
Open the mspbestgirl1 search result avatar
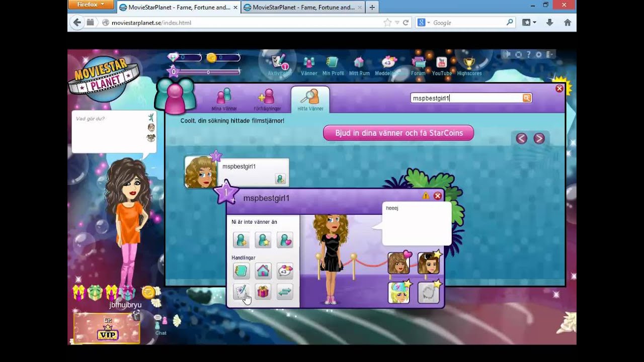click(201, 172)
